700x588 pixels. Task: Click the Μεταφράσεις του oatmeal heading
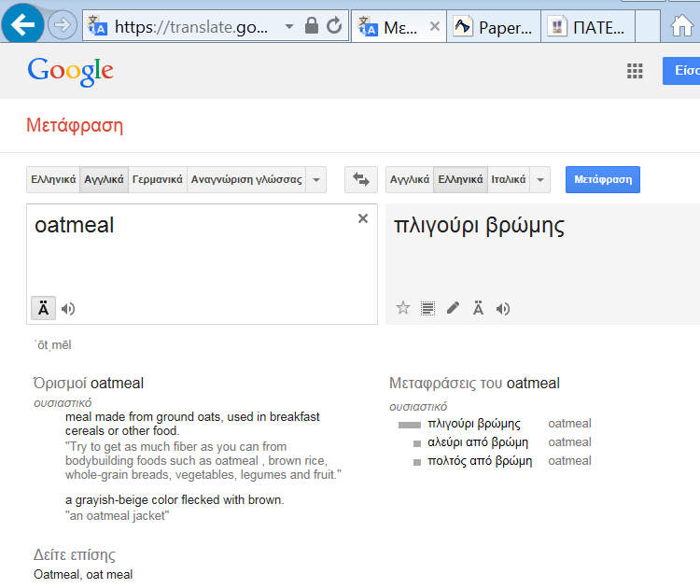[474, 384]
